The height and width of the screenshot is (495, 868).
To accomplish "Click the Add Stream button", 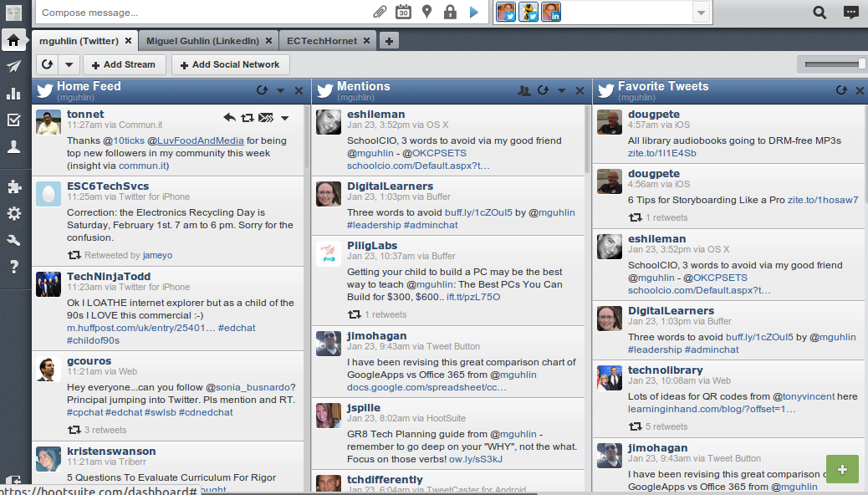I will [124, 64].
